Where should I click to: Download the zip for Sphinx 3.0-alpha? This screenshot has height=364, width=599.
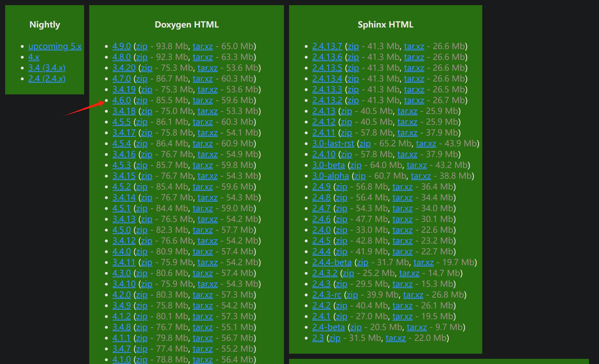[x=360, y=176]
